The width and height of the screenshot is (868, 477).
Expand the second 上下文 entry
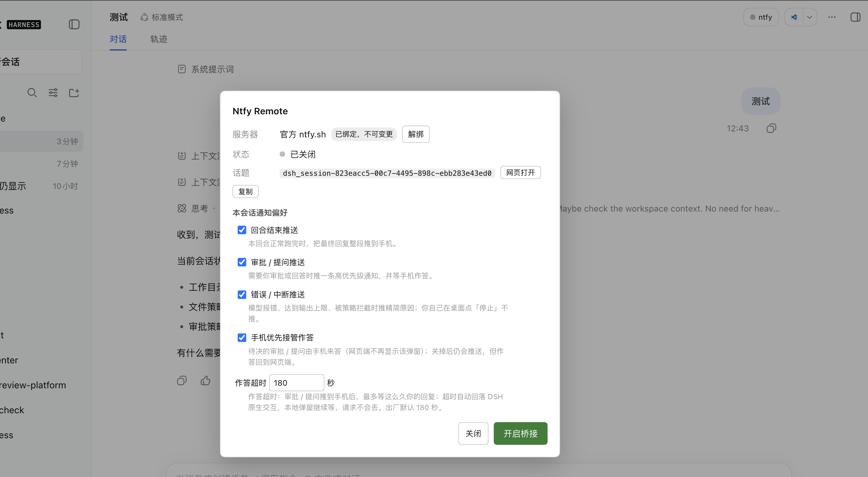point(199,182)
